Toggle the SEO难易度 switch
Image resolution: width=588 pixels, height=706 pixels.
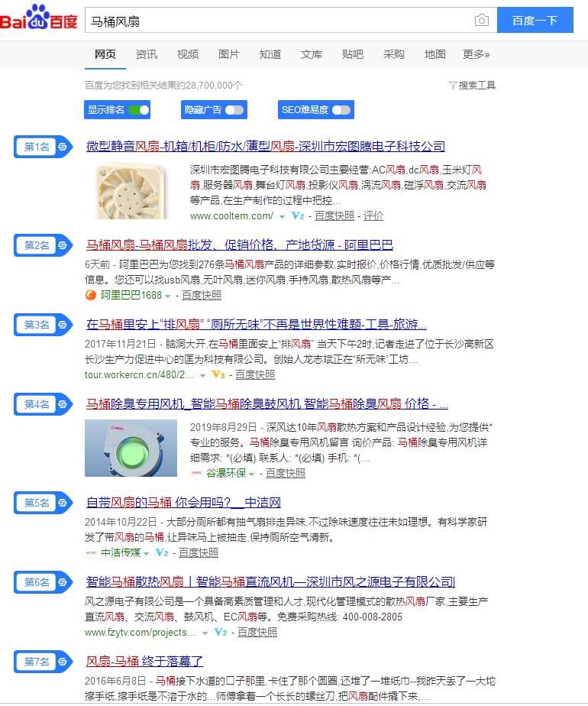pyautogui.click(x=341, y=110)
